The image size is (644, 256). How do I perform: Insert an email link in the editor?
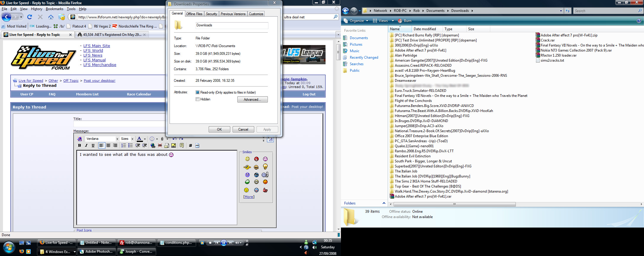coord(167,145)
